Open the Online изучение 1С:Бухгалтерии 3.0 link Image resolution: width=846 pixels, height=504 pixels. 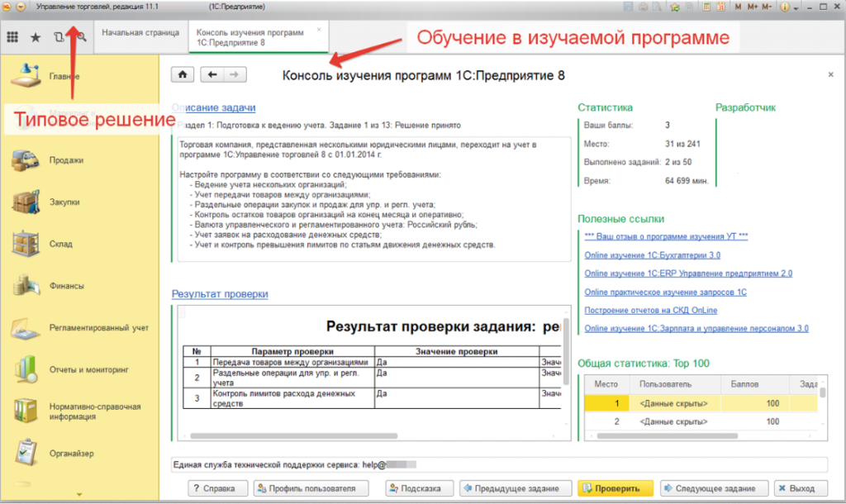coord(653,255)
